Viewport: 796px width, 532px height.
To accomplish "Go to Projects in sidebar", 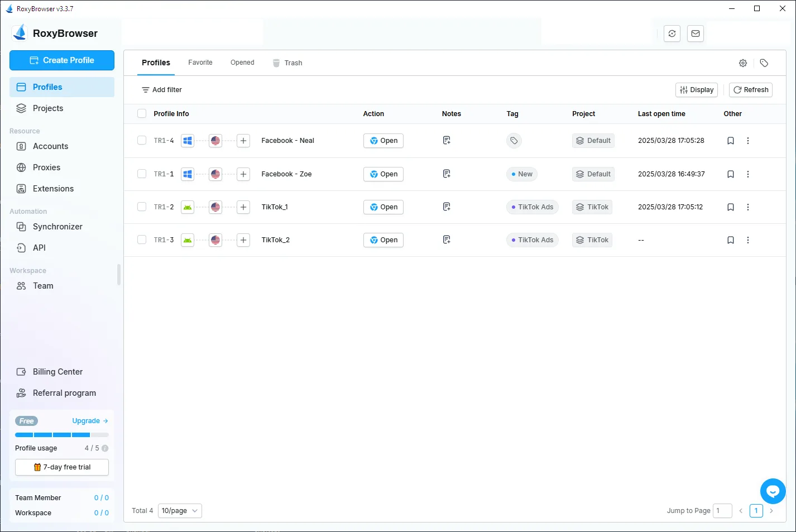I will click(62, 108).
